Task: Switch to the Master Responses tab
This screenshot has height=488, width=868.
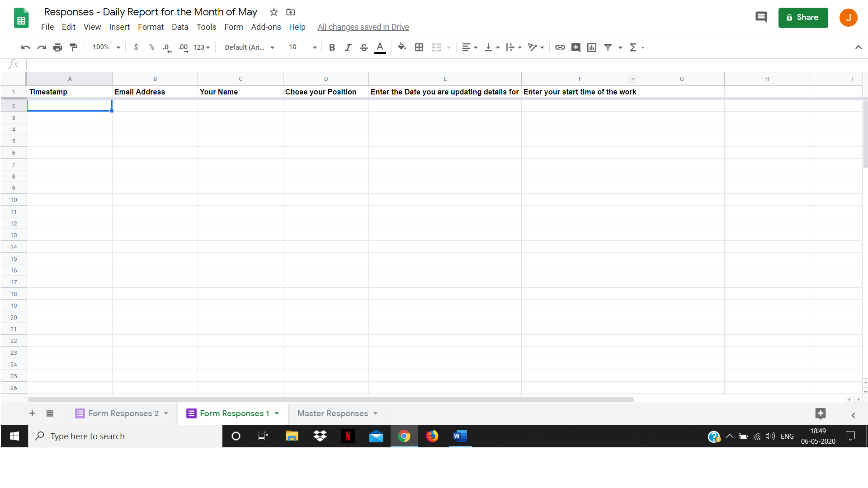Action: tap(333, 413)
